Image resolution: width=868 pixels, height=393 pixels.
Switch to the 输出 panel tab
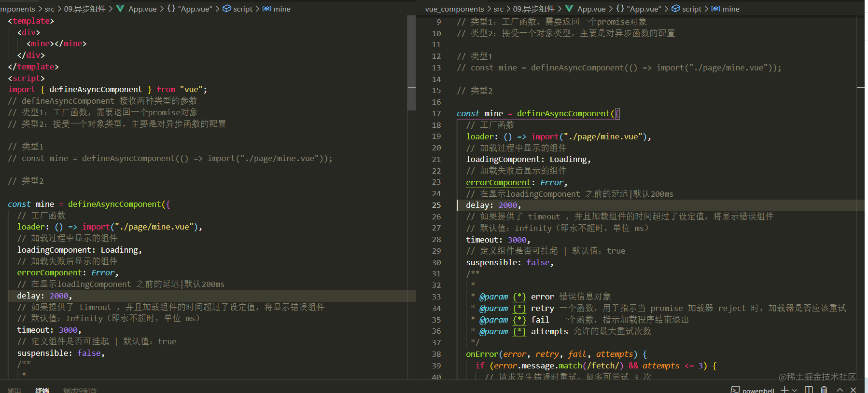14,390
